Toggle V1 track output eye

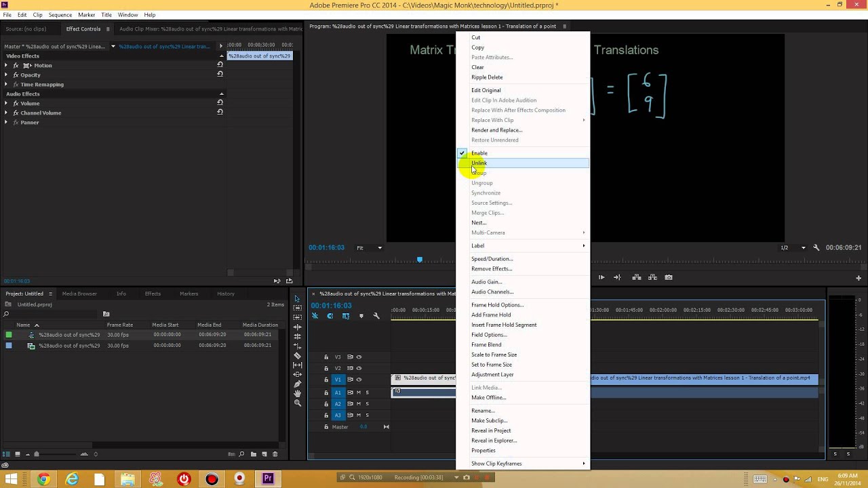tap(359, 380)
